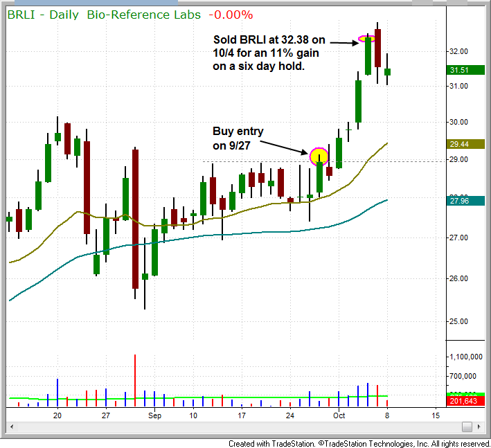Click the 27 date axis label
This screenshot has width=491, height=448.
106,415
